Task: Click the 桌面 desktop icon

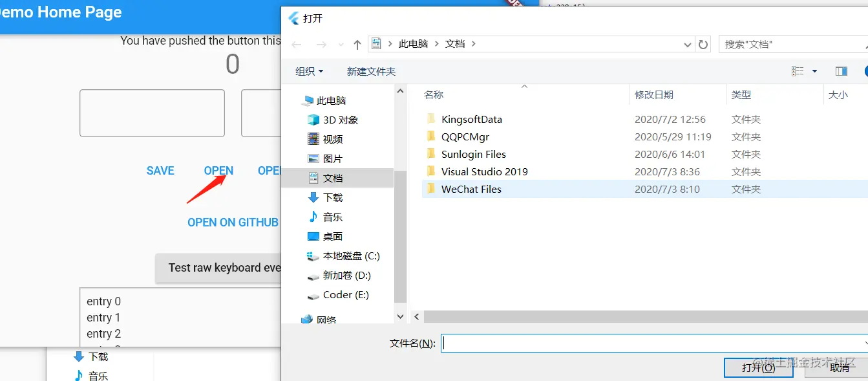Action: coord(313,236)
